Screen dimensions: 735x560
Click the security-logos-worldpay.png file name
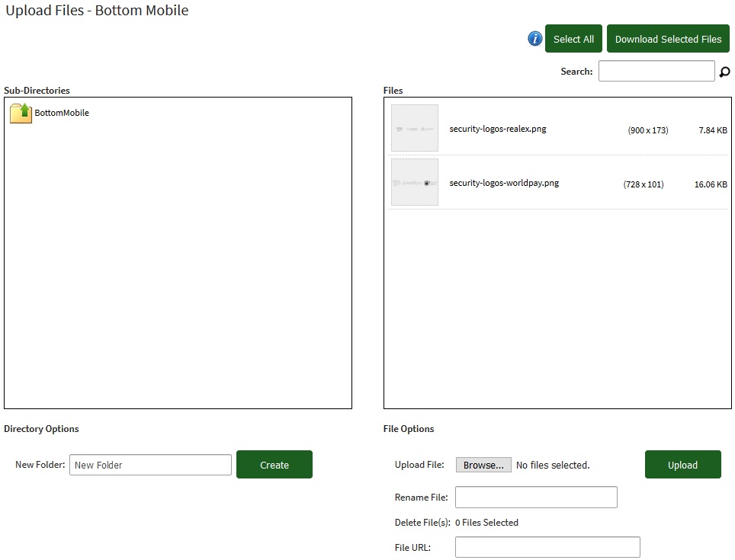click(x=504, y=183)
